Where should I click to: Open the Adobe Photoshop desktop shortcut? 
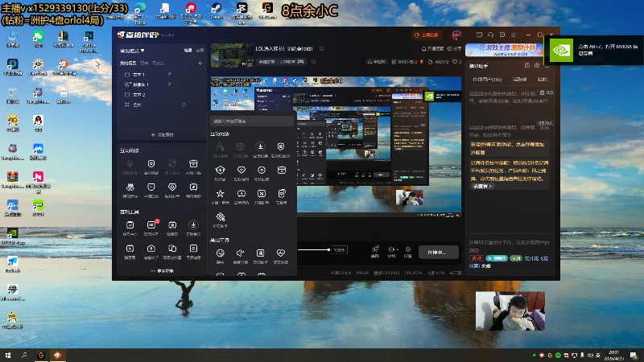(x=89, y=42)
